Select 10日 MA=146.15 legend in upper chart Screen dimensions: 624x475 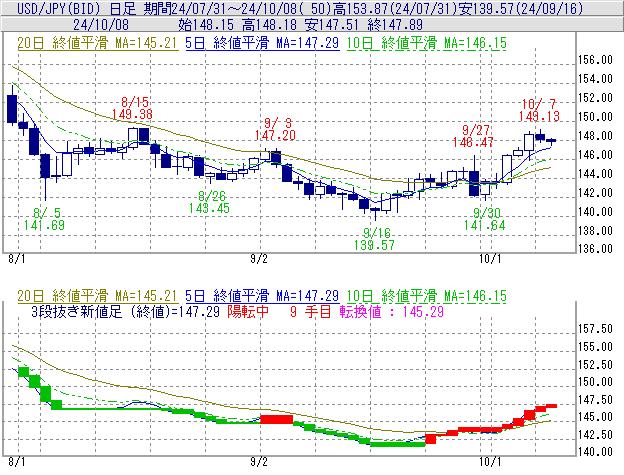click(x=427, y=43)
